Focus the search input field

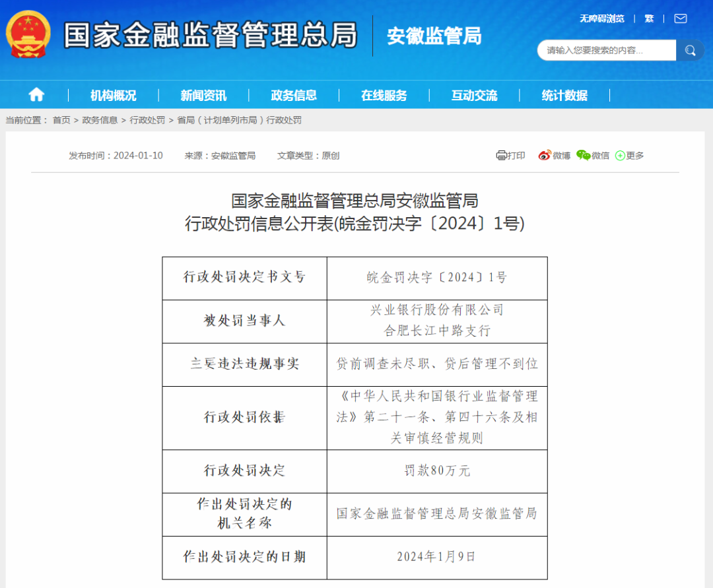pyautogui.click(x=607, y=50)
